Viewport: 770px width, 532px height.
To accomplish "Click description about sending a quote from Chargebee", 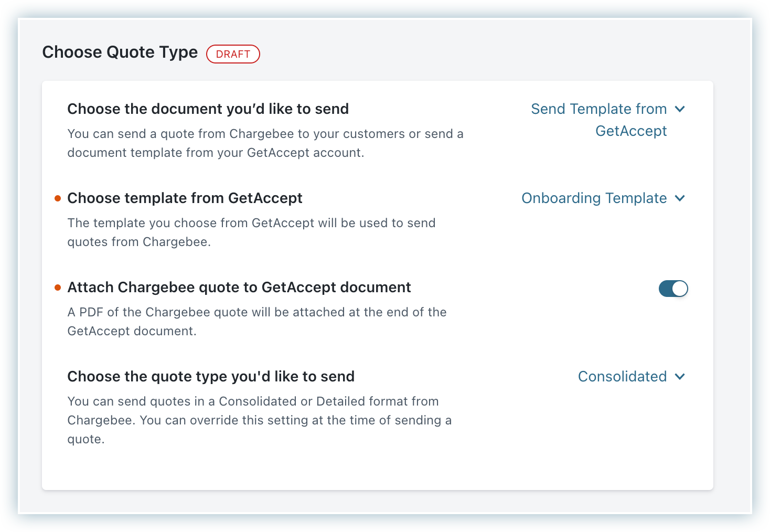I will 265,143.
